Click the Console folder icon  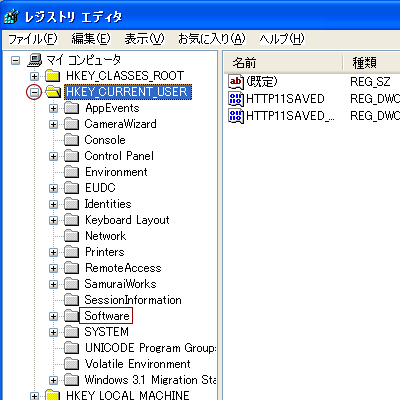71,140
